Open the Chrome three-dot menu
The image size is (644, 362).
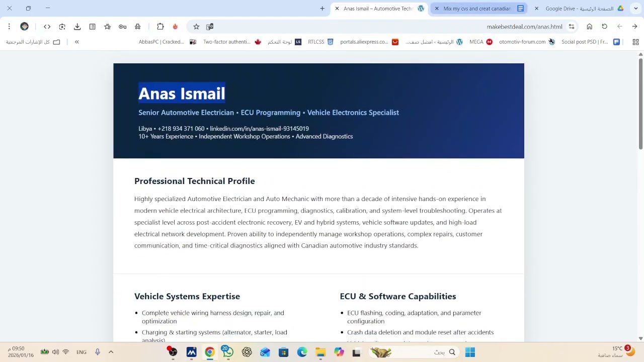pyautogui.click(x=9, y=27)
